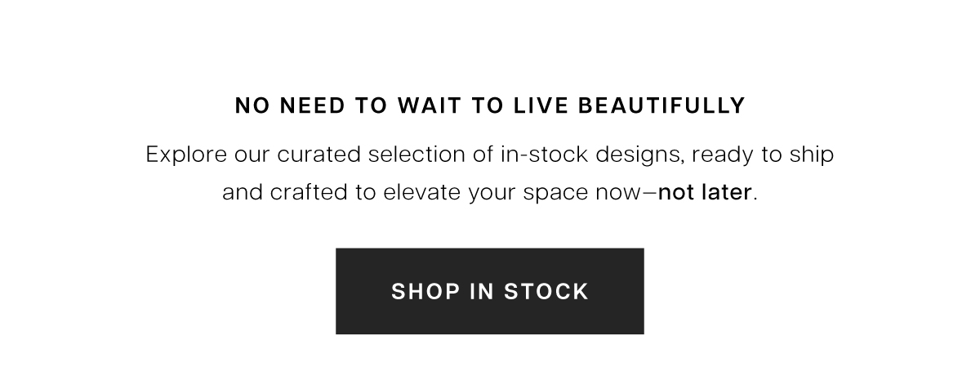The image size is (980, 381).
Task: Click the word 'STOCK' on the dark button
Action: [x=546, y=292]
